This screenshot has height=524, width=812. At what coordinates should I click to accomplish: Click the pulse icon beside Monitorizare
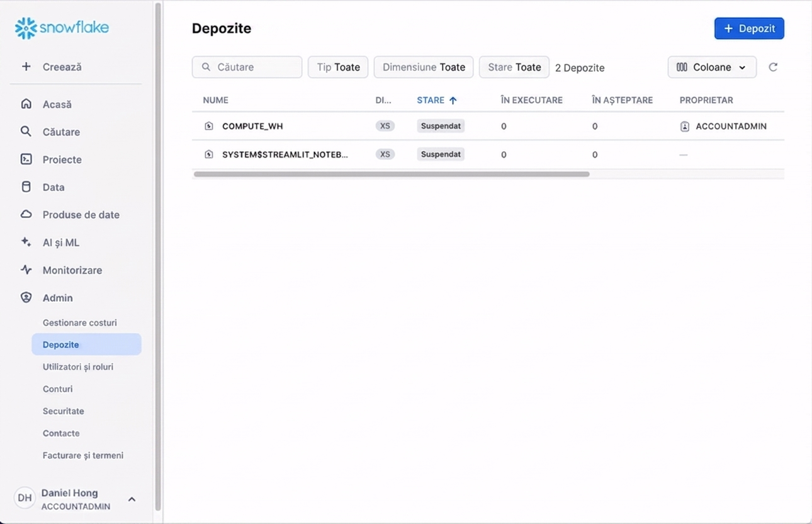26,270
